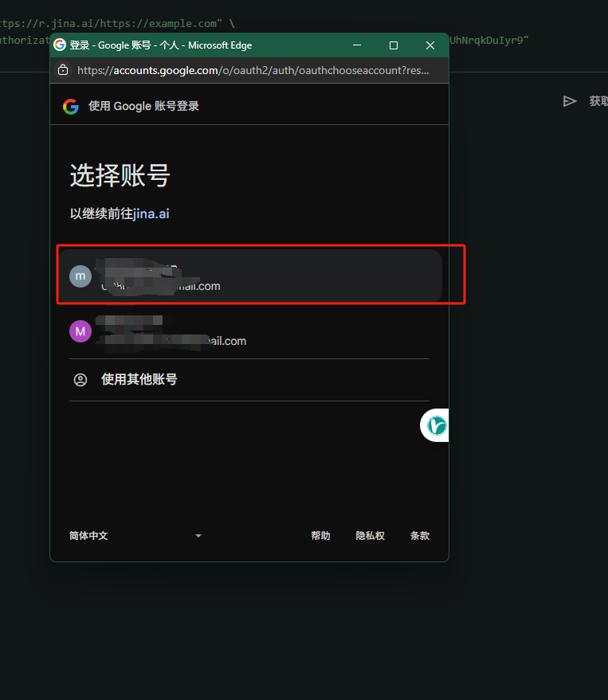Open the 隐私权 privacy link
This screenshot has height=700, width=608.
coord(370,536)
